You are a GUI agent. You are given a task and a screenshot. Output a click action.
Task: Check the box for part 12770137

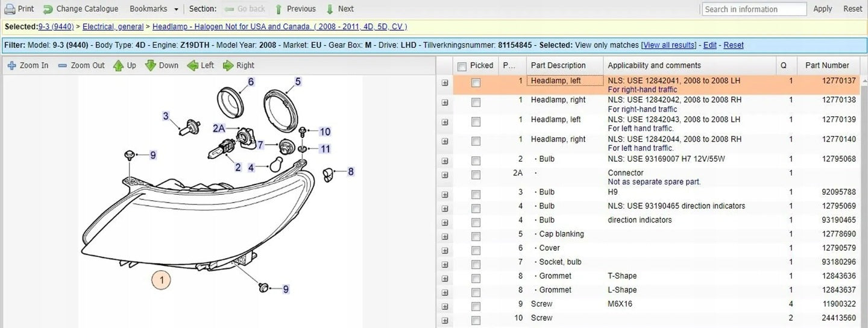(x=476, y=83)
